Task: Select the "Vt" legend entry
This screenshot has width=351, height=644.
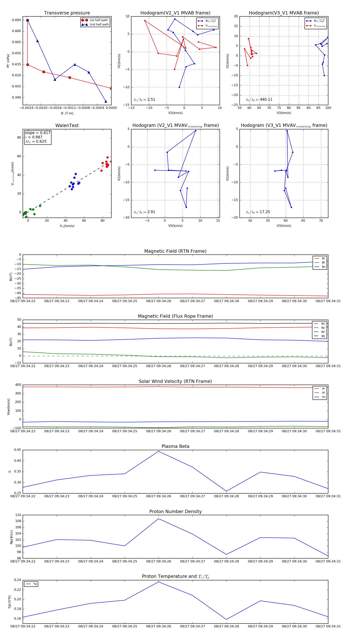Action: click(x=320, y=393)
